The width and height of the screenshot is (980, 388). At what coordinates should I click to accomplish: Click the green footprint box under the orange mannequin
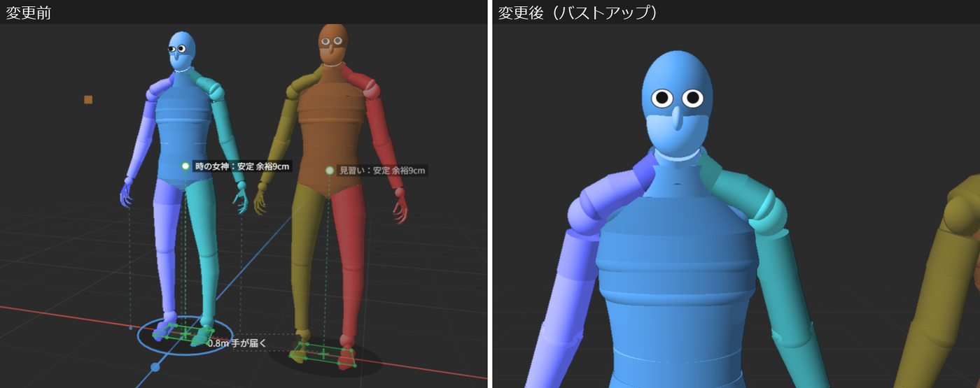pos(323,354)
